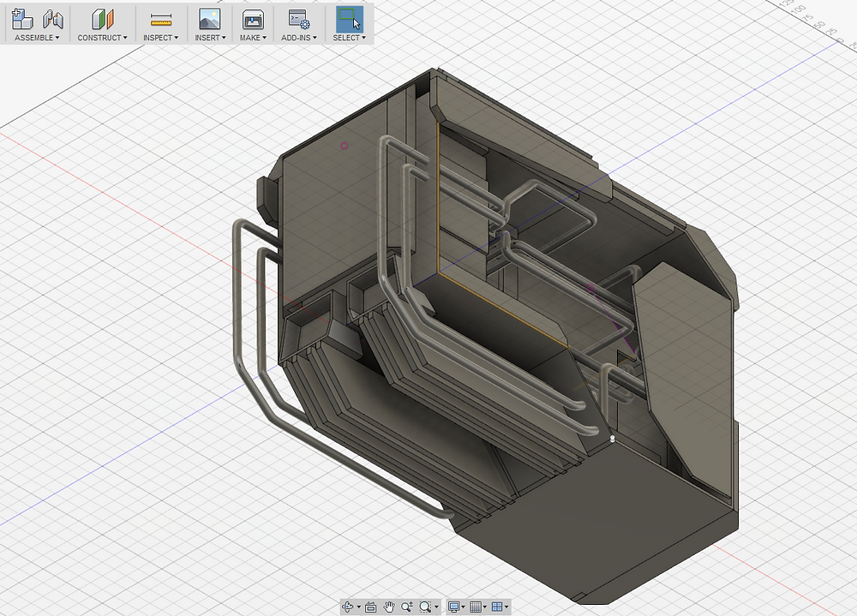
Task: Select the Pan hand tool
Action: [388, 607]
